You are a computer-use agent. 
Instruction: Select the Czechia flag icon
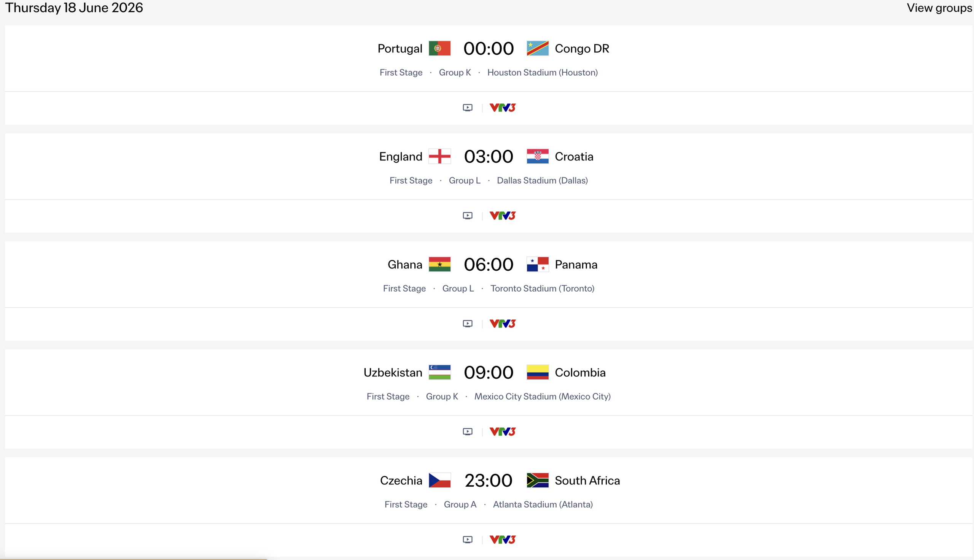coord(440,481)
